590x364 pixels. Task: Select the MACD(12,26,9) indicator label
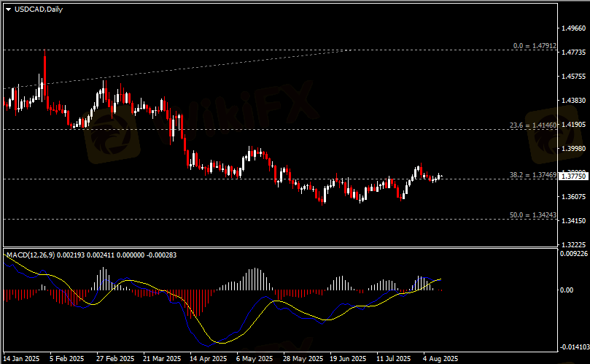(x=31, y=255)
